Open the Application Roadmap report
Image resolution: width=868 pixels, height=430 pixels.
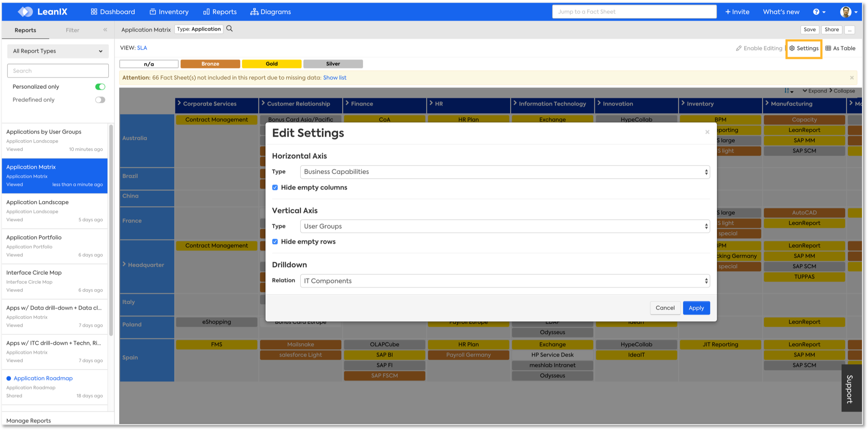55,387
